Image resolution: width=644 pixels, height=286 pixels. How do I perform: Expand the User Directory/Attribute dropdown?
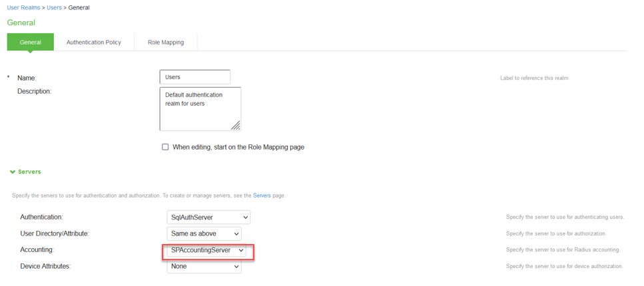tap(204, 234)
